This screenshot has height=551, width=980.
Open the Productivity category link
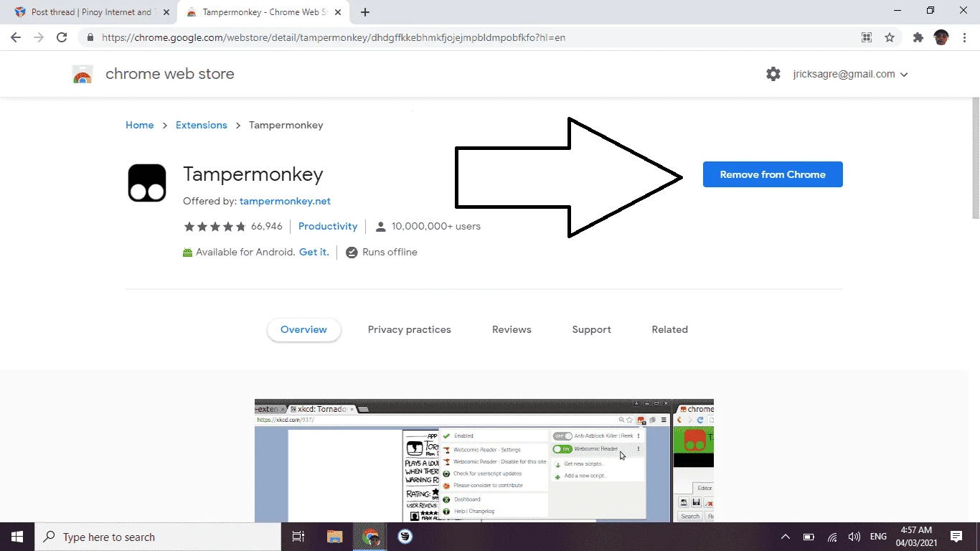[328, 226]
